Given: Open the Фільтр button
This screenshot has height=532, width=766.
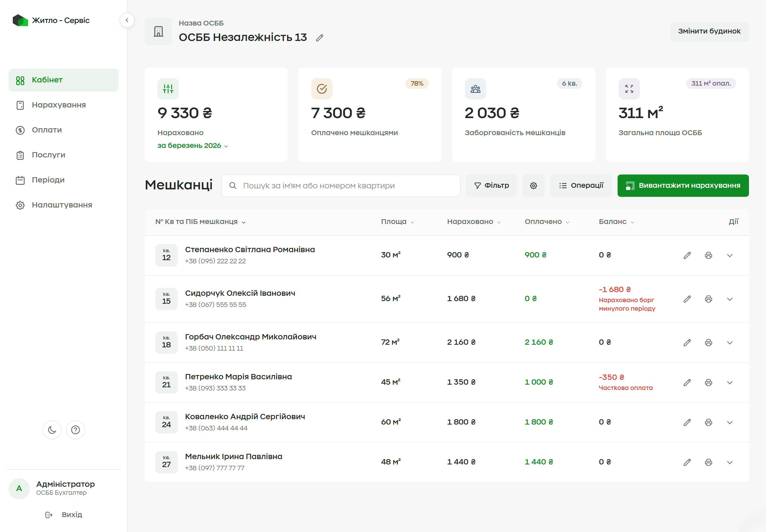Looking at the screenshot, I should click(491, 186).
